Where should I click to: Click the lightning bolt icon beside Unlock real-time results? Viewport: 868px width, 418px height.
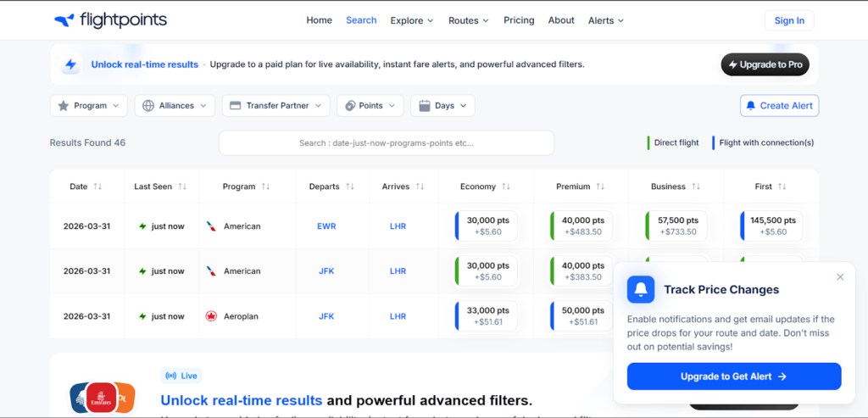click(x=71, y=64)
